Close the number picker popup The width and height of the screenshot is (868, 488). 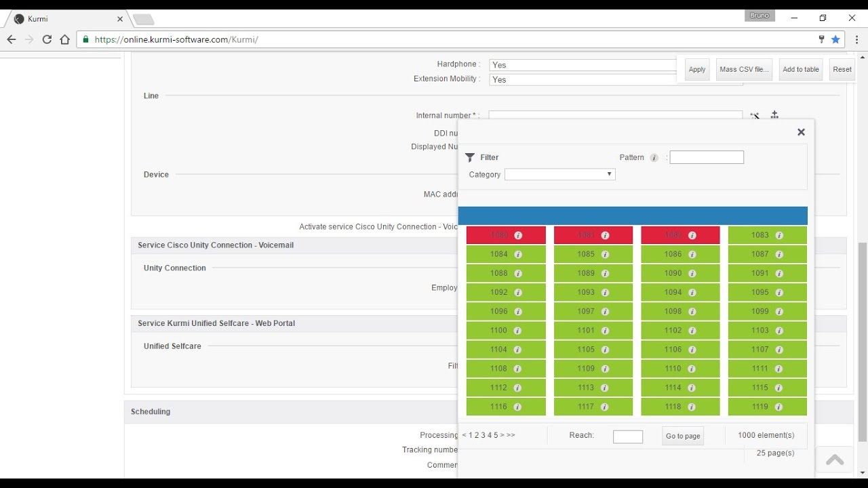[801, 132]
